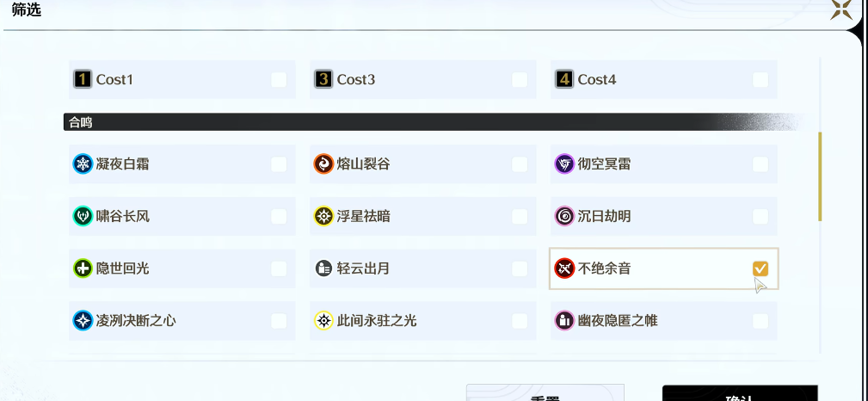Click the Cost4 number badge icon

564,79
